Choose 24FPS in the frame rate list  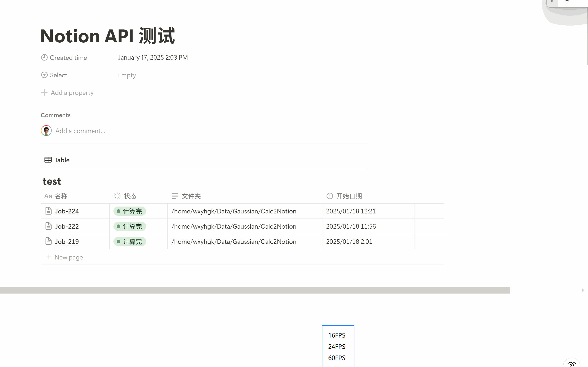(337, 347)
